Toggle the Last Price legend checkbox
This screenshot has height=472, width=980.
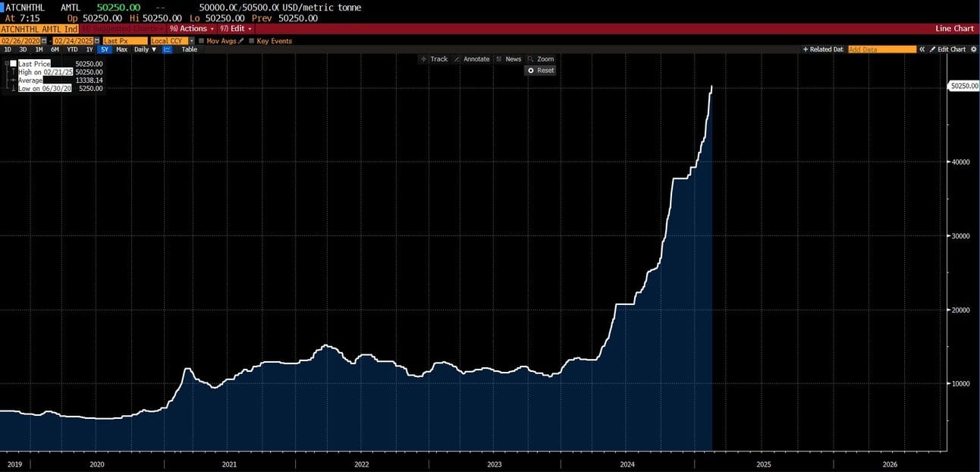click(13, 64)
